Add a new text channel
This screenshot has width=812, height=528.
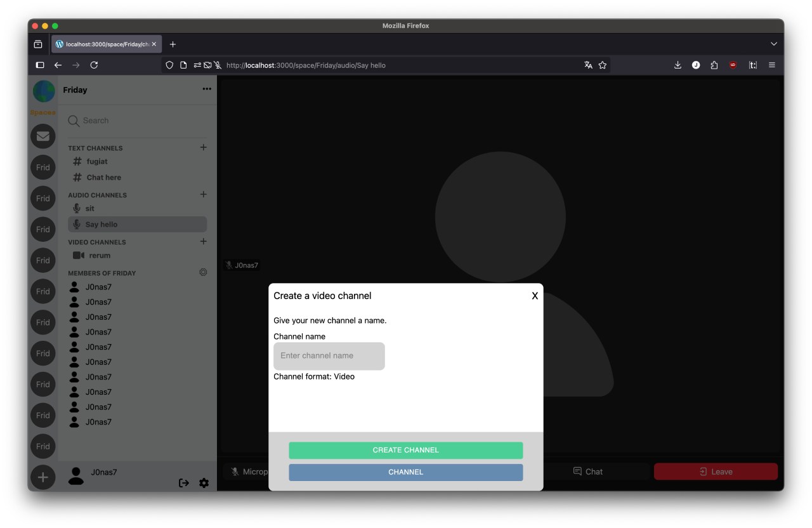pyautogui.click(x=203, y=147)
